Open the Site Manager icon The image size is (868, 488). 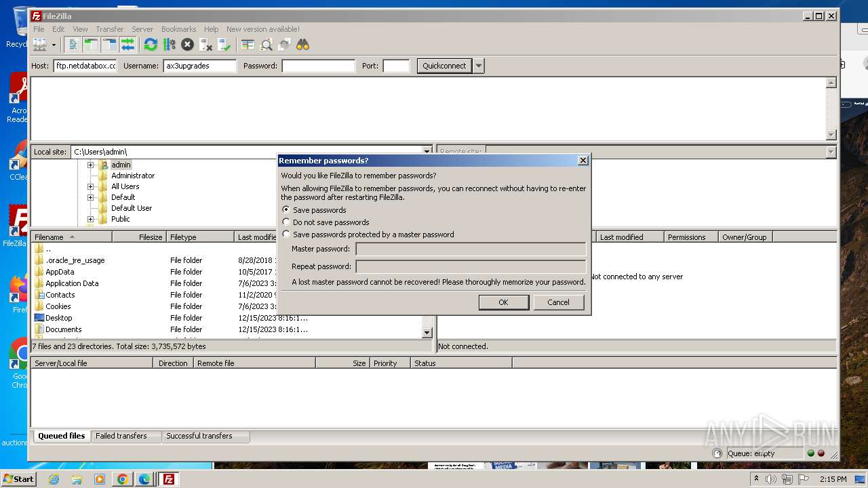tap(40, 45)
